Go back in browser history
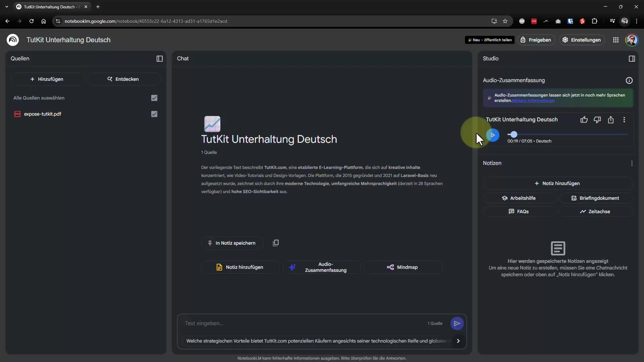The image size is (644, 362). [x=7, y=21]
